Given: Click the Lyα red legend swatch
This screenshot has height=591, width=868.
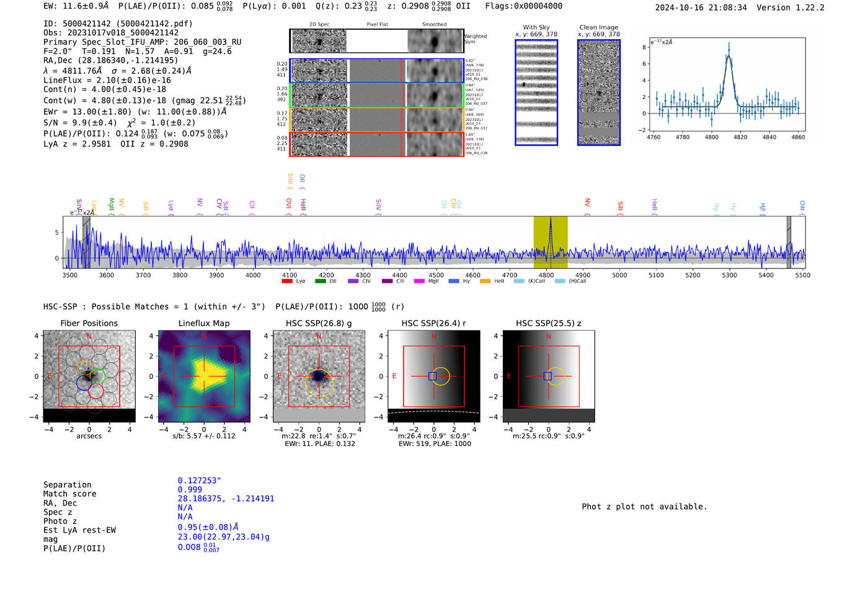Looking at the screenshot, I should tap(287, 281).
